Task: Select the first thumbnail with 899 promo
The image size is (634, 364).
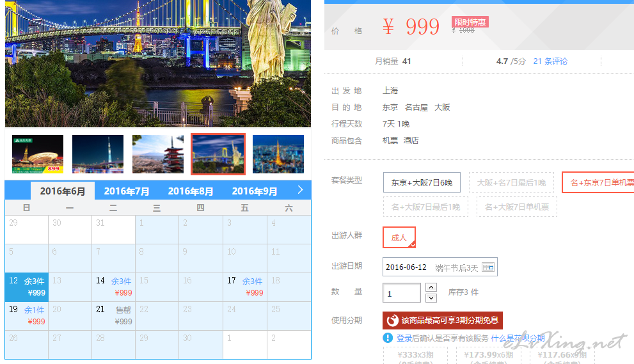Action: pyautogui.click(x=38, y=154)
